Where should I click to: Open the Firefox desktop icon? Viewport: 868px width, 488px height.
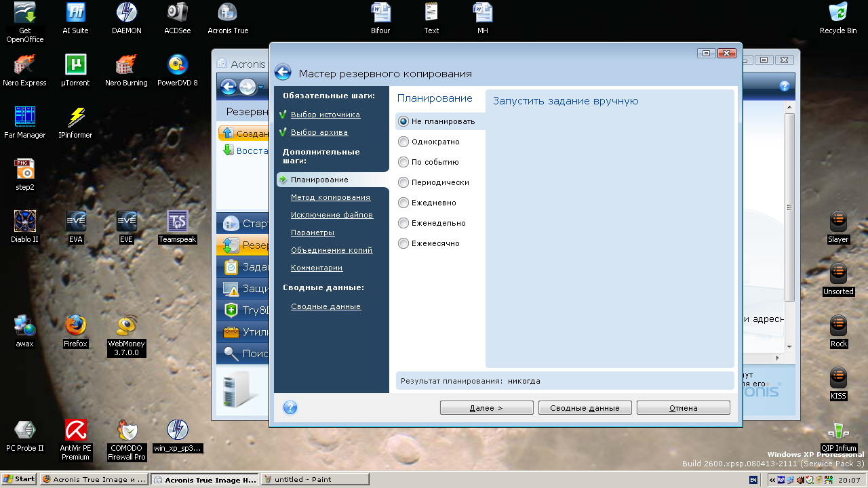pos(76,326)
